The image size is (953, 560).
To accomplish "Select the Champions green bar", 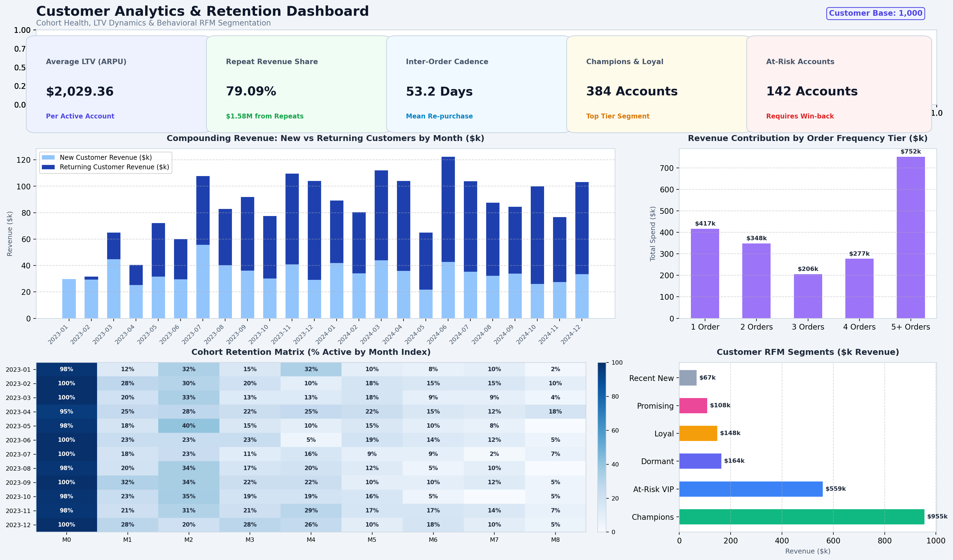I will click(802, 517).
